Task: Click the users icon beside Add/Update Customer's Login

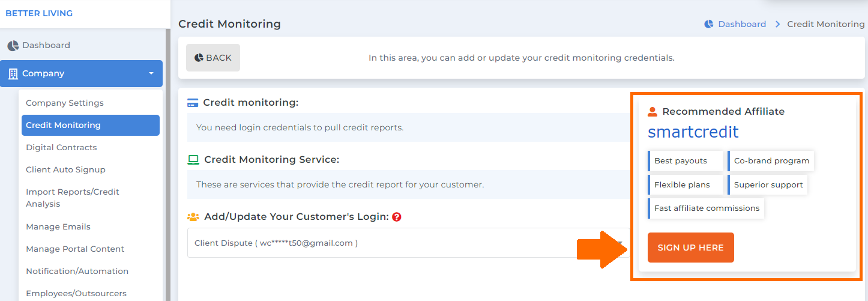Action: (193, 217)
